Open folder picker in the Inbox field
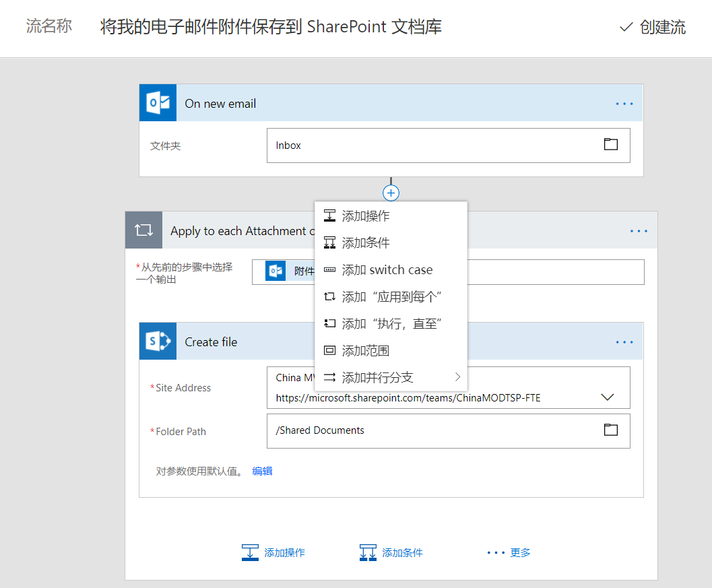This screenshot has height=588, width=712. click(x=610, y=144)
